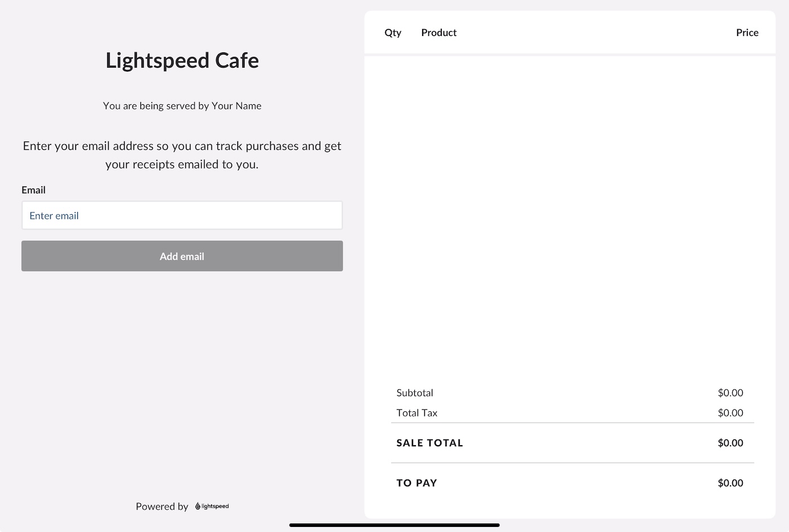
Task: Click the $0.00 subtotal value
Action: click(x=730, y=393)
